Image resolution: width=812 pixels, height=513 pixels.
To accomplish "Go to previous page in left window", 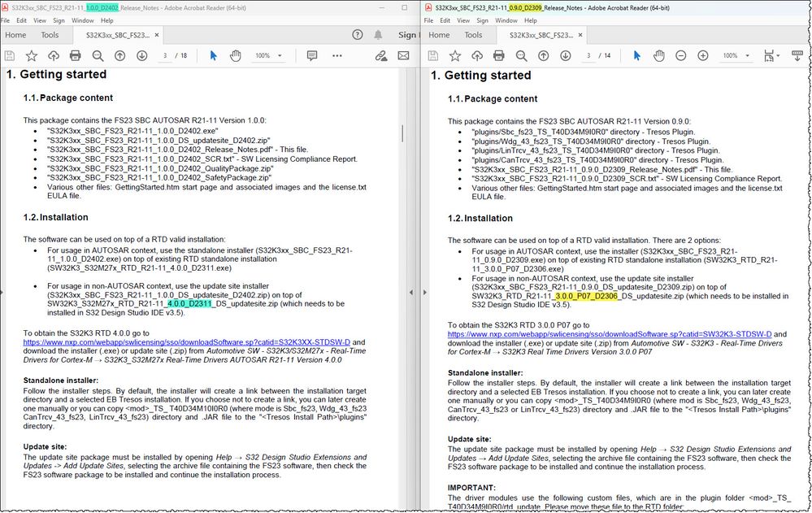I will pos(119,55).
